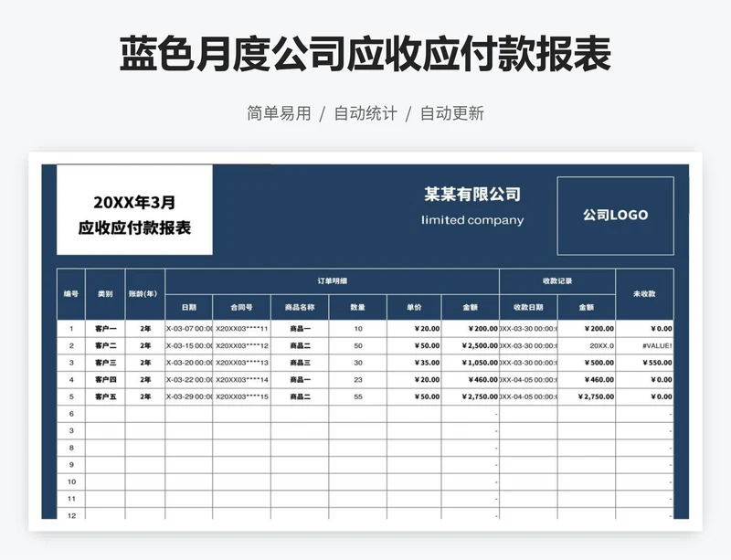Click the 收款日期 sub-header

point(528,307)
